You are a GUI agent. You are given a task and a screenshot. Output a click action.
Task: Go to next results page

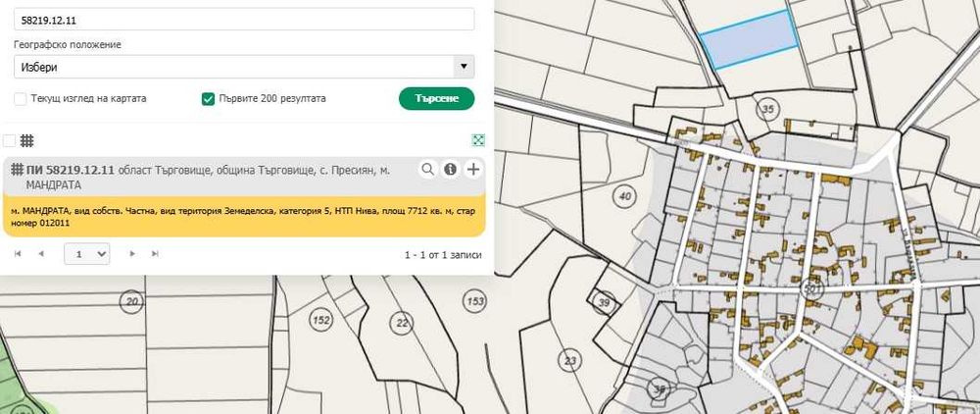(x=132, y=254)
